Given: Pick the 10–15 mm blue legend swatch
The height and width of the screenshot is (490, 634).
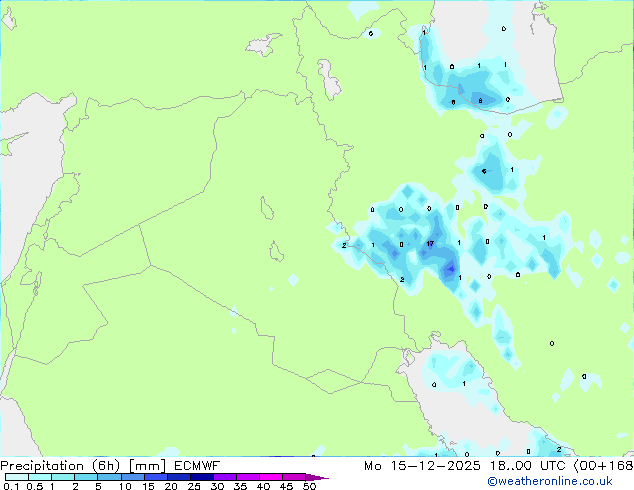Looking at the screenshot, I should pyautogui.click(x=133, y=477).
